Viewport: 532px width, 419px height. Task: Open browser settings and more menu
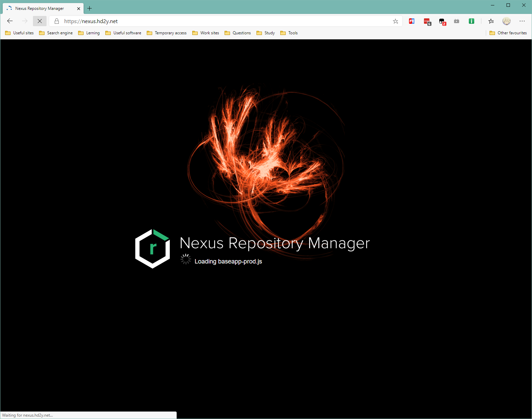[522, 21]
